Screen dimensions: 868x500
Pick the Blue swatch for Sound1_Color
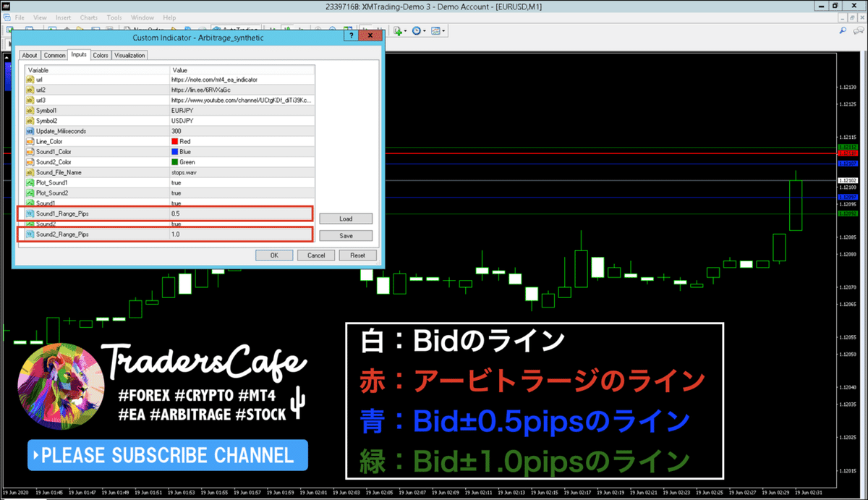coord(174,152)
